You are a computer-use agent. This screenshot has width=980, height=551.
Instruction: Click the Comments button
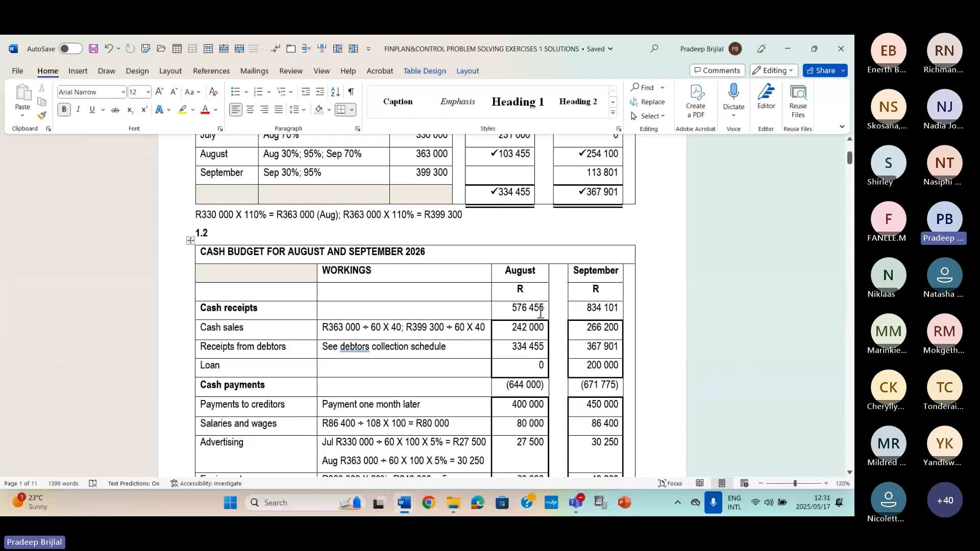point(717,70)
